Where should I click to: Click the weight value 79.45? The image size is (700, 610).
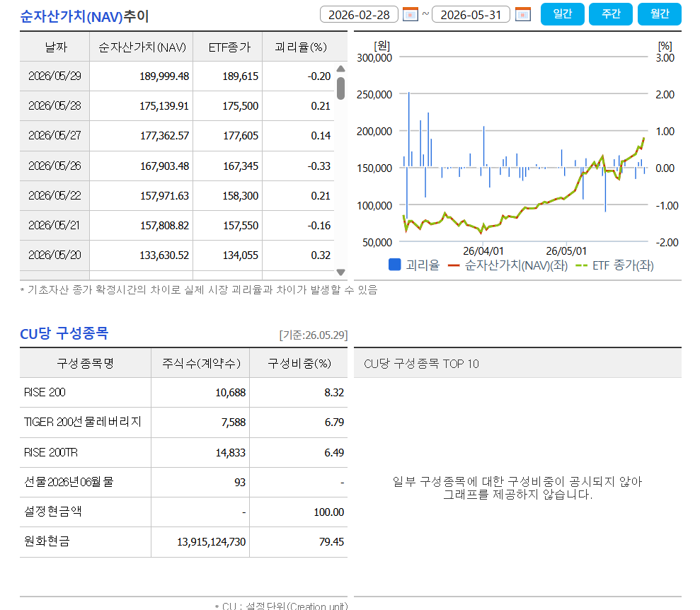[x=331, y=542]
